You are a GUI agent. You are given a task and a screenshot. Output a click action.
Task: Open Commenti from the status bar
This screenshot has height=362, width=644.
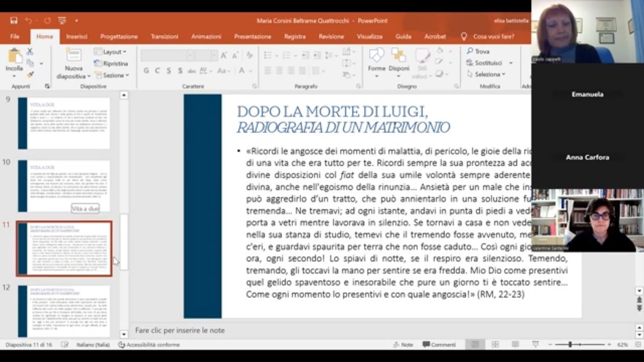(440, 345)
